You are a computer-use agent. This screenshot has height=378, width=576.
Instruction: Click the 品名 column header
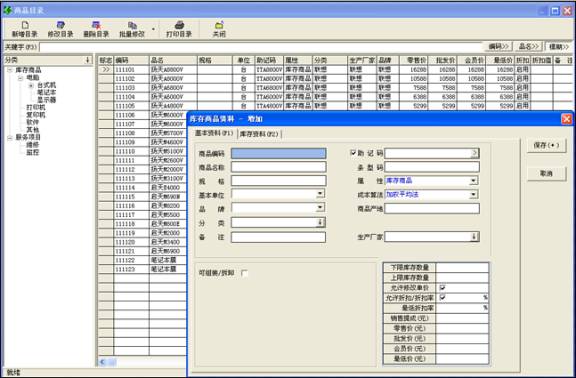[173, 60]
